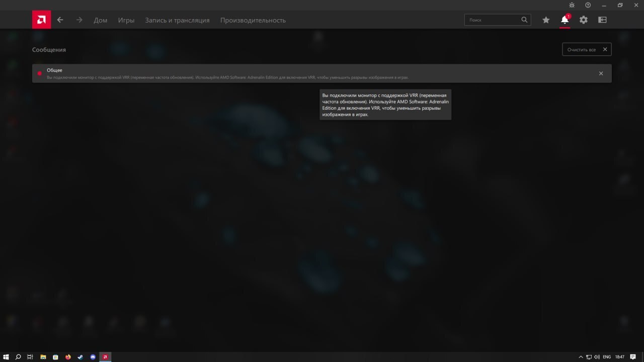The width and height of the screenshot is (644, 362).
Task: Launch Firefox from the taskbar
Action: [68, 357]
